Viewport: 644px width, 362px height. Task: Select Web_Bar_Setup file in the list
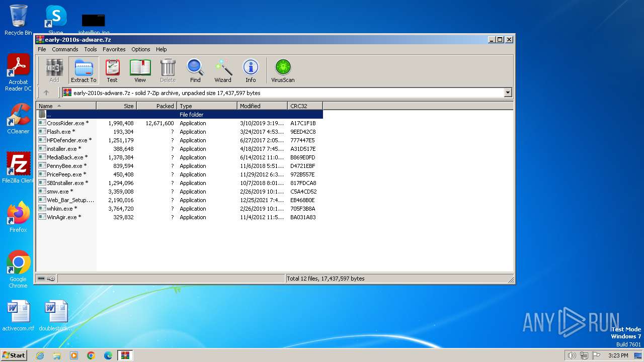pos(180,200)
